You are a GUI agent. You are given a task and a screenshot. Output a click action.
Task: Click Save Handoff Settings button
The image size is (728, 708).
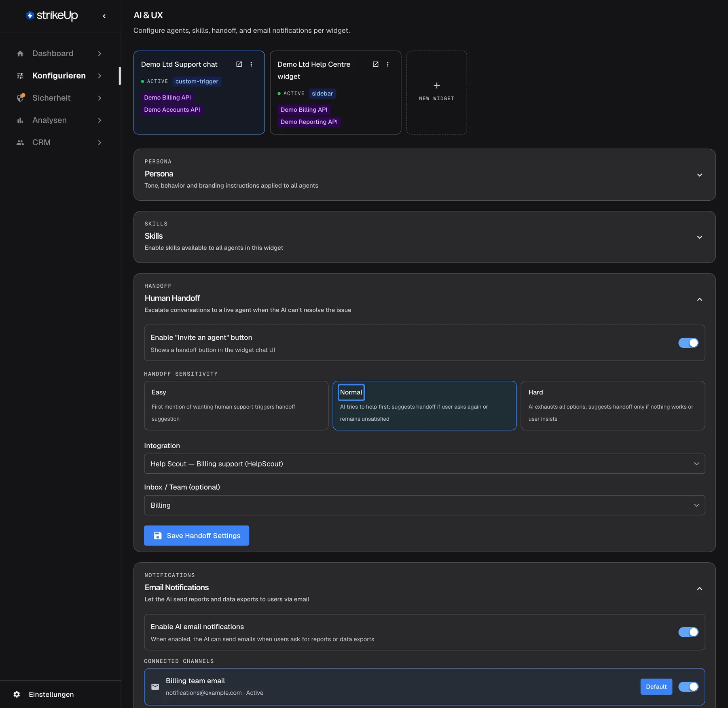pyautogui.click(x=197, y=536)
